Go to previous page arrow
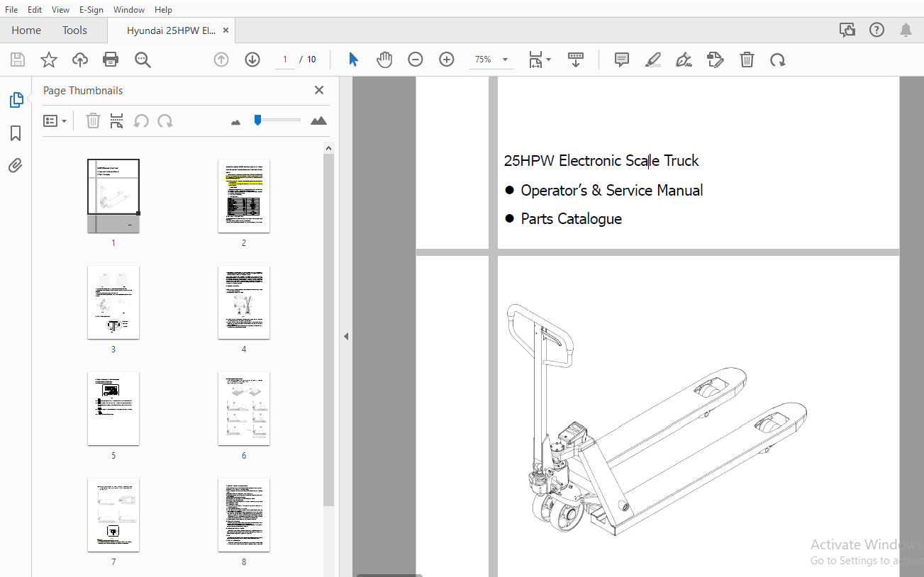Screen dimensions: 924x577 (221, 60)
